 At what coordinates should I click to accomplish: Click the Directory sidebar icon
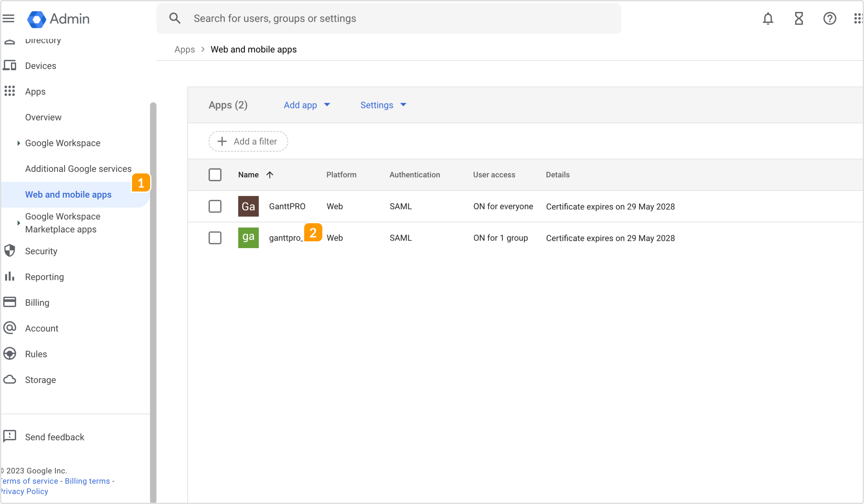click(10, 42)
